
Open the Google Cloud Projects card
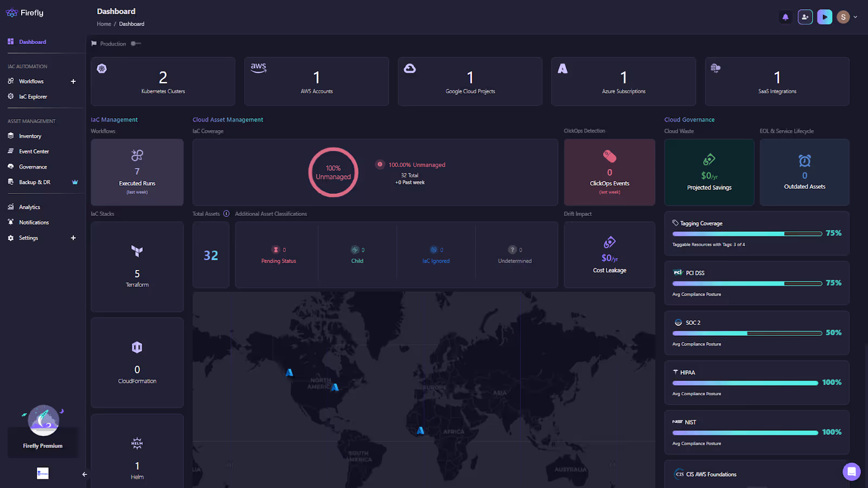(x=470, y=81)
